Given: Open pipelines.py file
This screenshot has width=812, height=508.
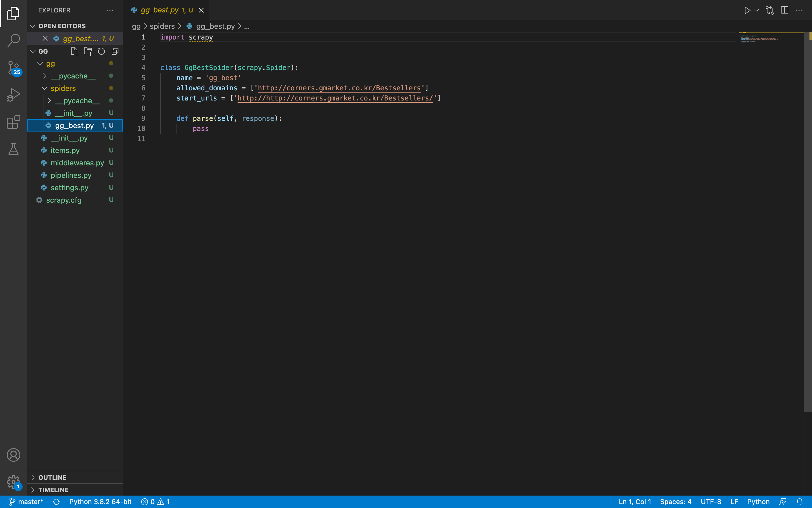Looking at the screenshot, I should pos(75,175).
